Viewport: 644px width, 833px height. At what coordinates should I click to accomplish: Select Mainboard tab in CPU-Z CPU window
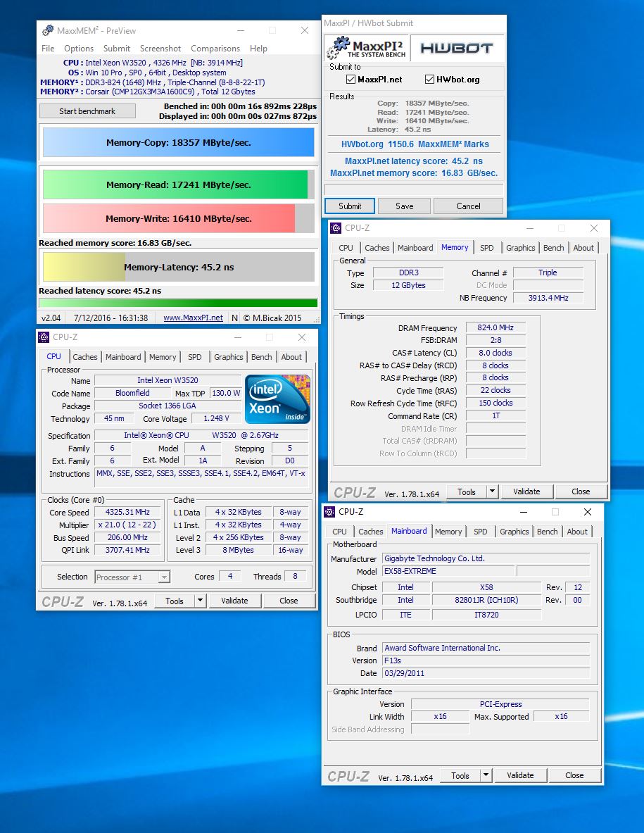(123, 357)
